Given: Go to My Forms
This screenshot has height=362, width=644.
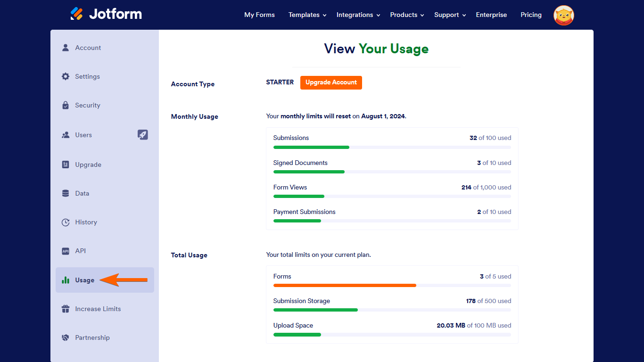Looking at the screenshot, I should pos(259,15).
